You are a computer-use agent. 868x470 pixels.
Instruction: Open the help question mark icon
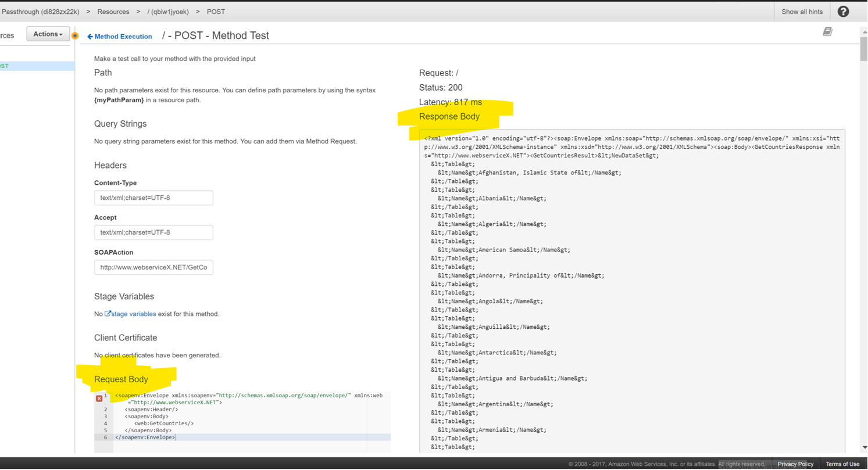coord(842,12)
